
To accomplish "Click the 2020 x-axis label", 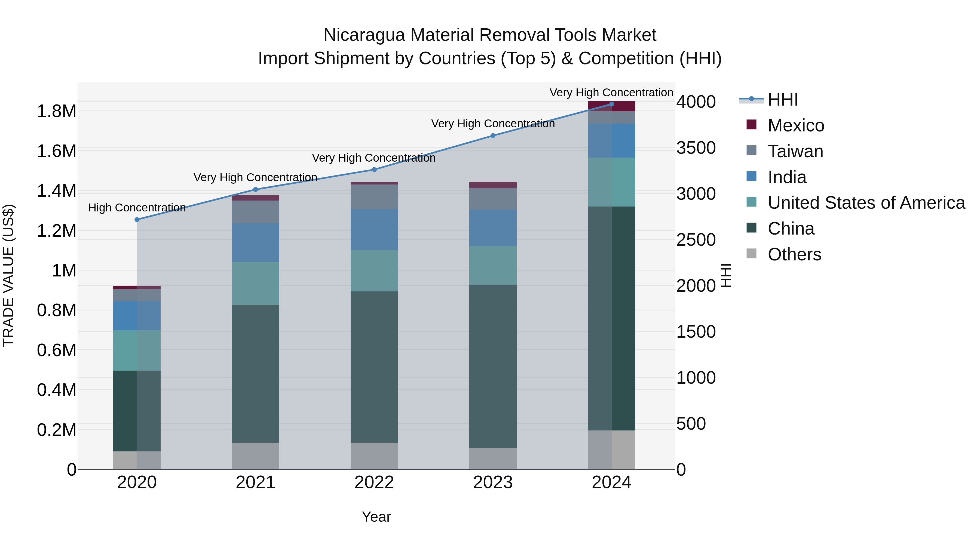I will click(x=137, y=482).
